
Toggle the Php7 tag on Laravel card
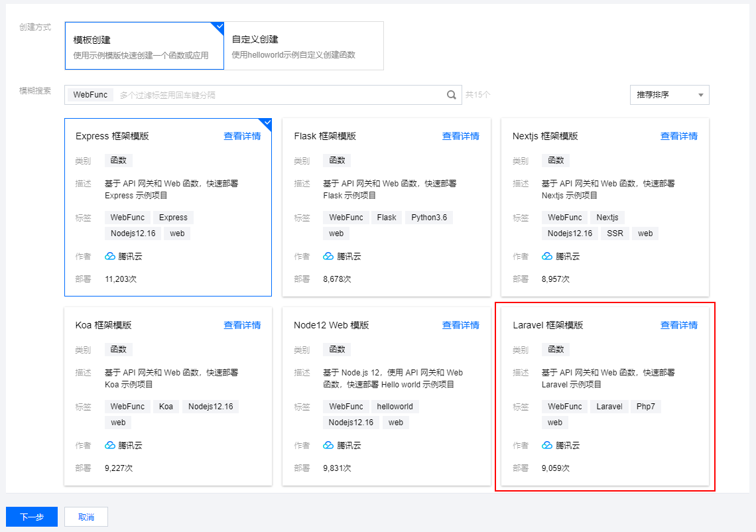pyautogui.click(x=645, y=406)
